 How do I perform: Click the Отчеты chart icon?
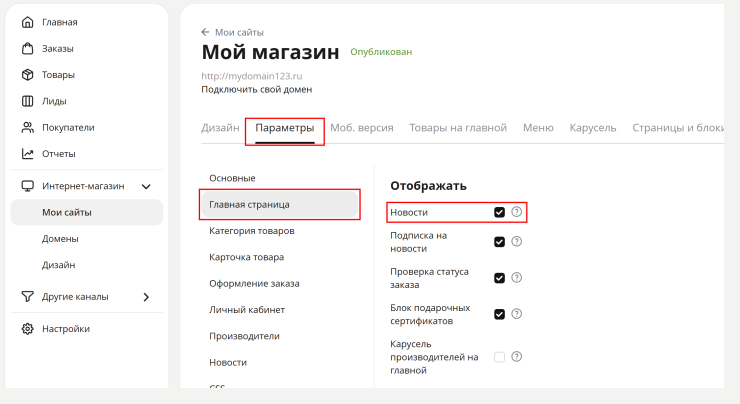point(28,153)
